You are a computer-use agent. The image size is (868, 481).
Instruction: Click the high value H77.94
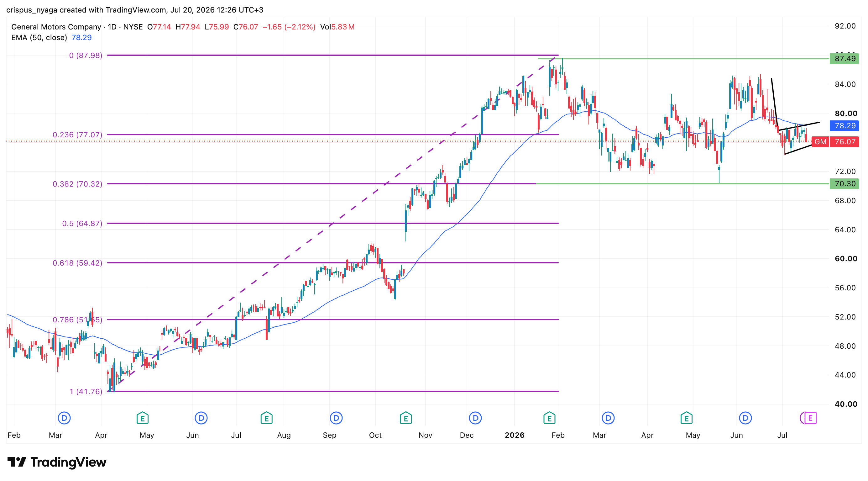tap(188, 27)
